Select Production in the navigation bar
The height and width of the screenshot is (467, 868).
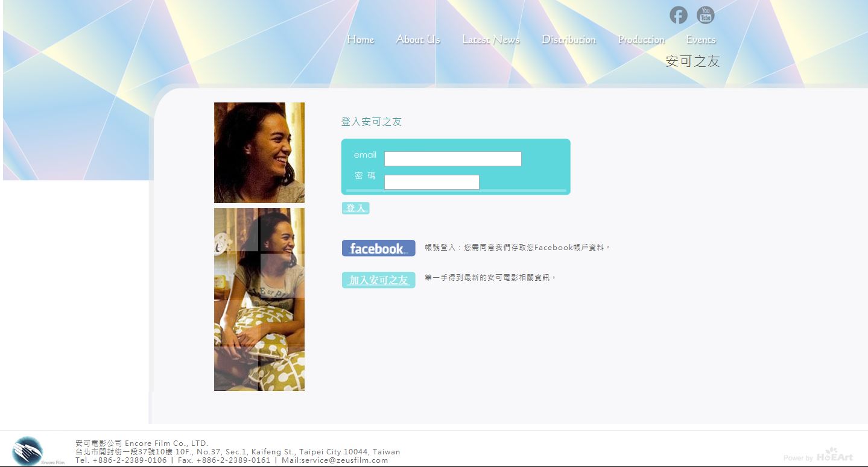pos(641,40)
